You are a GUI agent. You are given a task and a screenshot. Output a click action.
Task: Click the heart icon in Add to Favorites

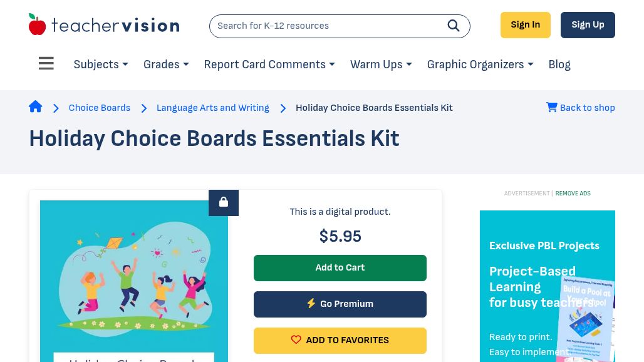coord(296,339)
